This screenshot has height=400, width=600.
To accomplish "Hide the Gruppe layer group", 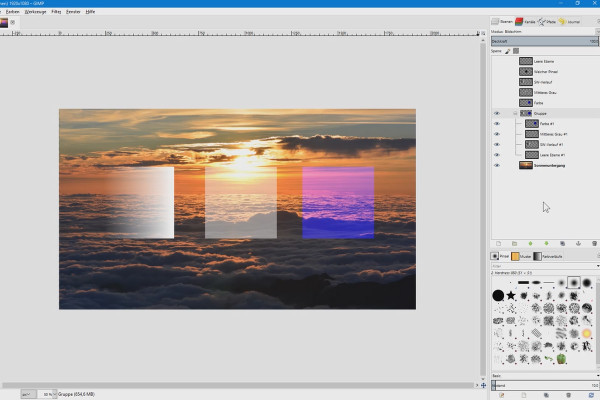I will pyautogui.click(x=497, y=113).
